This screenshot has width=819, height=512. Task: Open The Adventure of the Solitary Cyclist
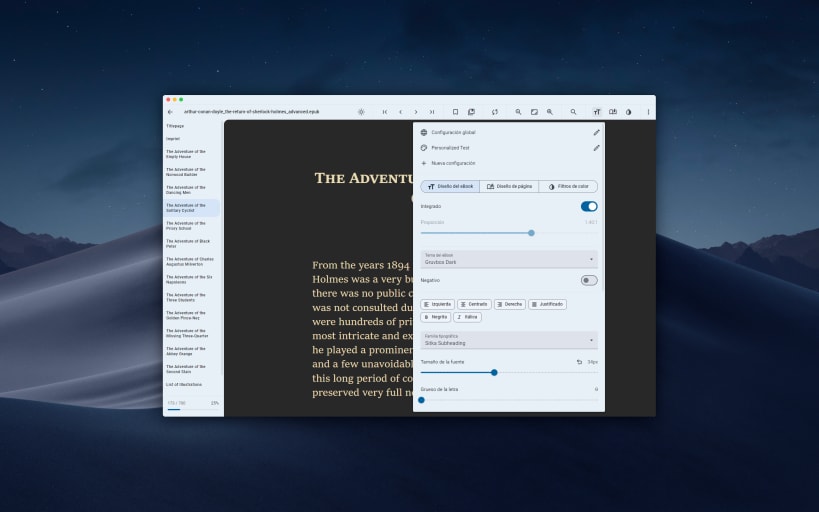(192, 208)
